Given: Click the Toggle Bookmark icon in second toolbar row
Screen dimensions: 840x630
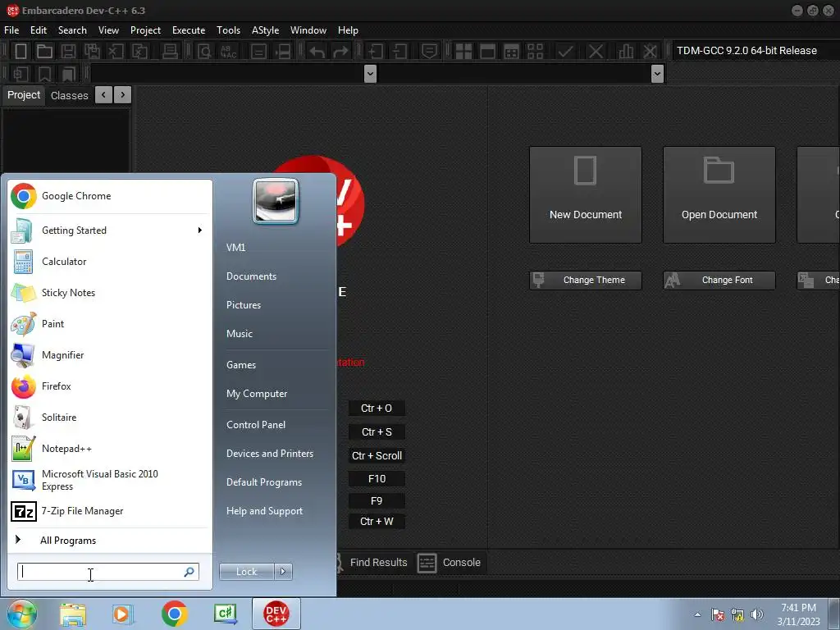Looking at the screenshot, I should 44,74.
